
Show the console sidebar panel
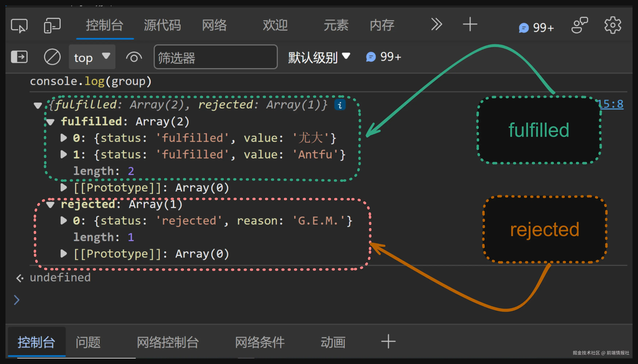pyautogui.click(x=19, y=57)
